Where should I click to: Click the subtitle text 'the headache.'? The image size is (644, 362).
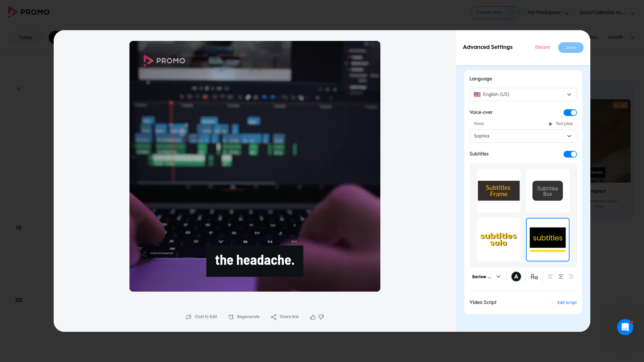(x=255, y=260)
